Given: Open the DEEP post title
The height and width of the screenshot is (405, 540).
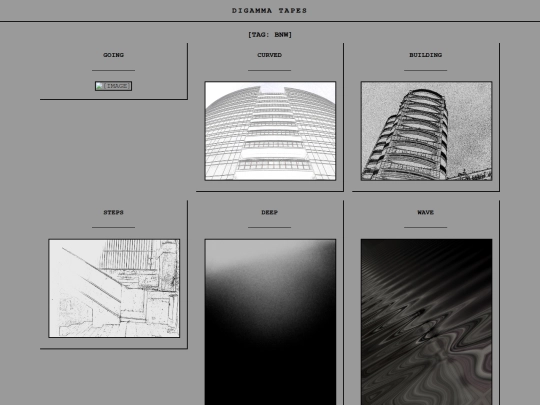Looking at the screenshot, I should tap(269, 212).
